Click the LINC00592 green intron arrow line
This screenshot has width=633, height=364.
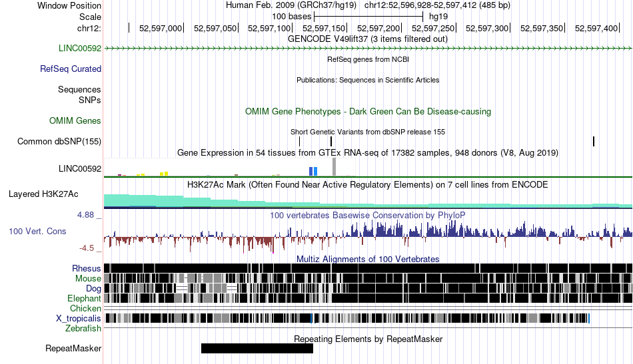(368, 49)
